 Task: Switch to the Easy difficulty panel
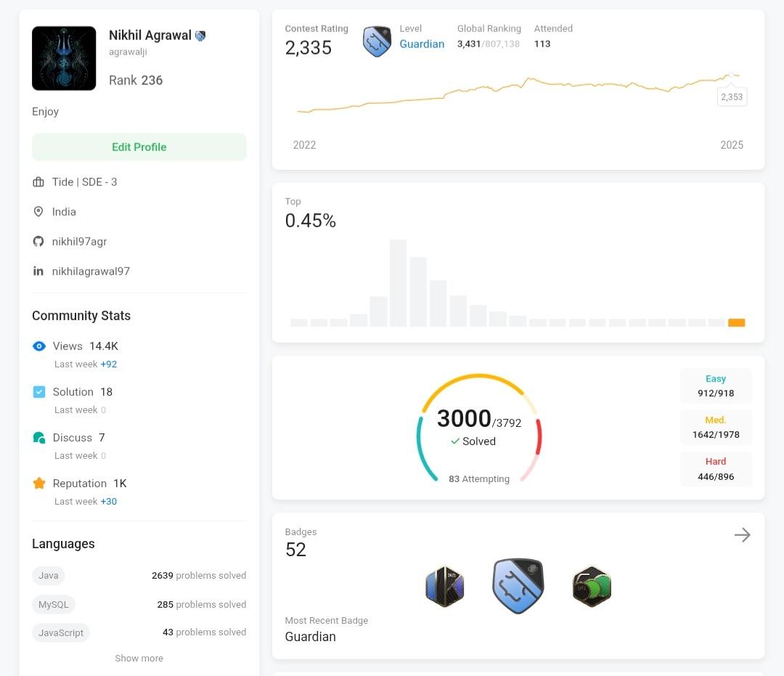point(716,386)
